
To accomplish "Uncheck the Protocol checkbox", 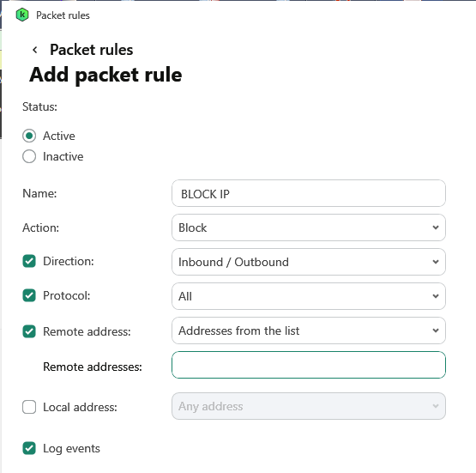I will [x=29, y=295].
